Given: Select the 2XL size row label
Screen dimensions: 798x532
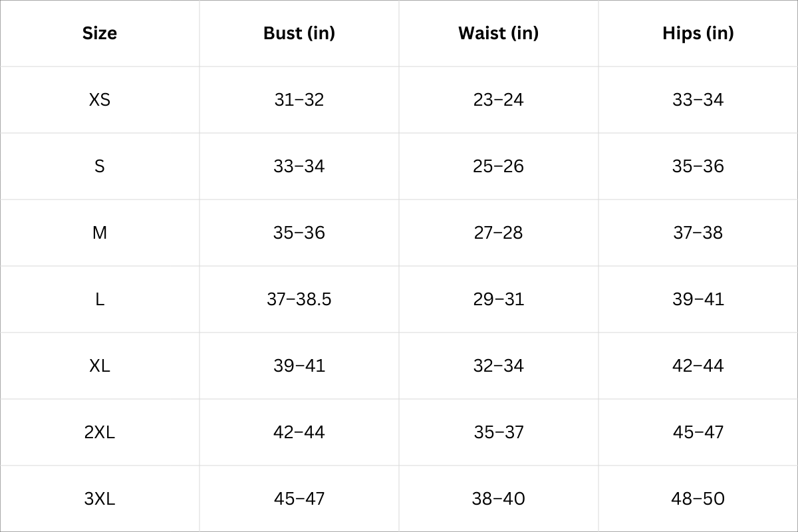Looking at the screenshot, I should coord(100,432).
